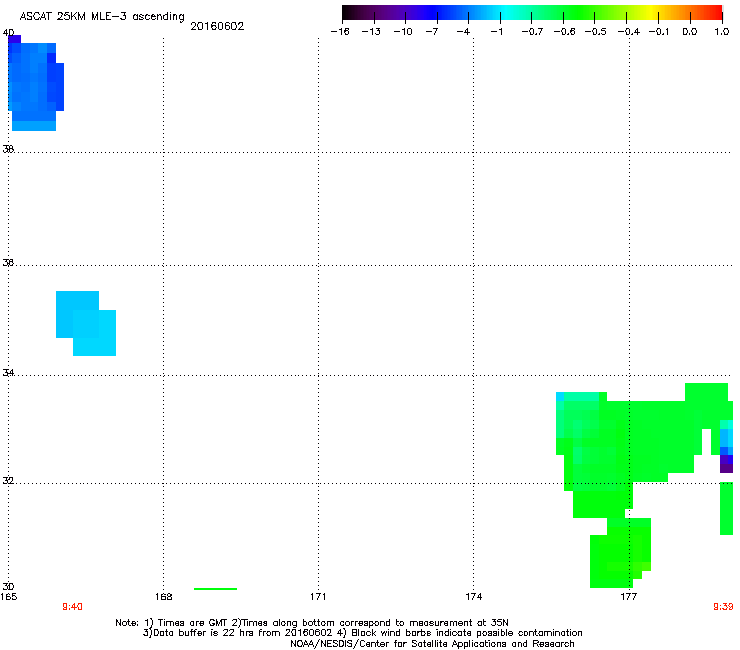Click the -1 color bar label
740x650 pixels.
point(496,32)
